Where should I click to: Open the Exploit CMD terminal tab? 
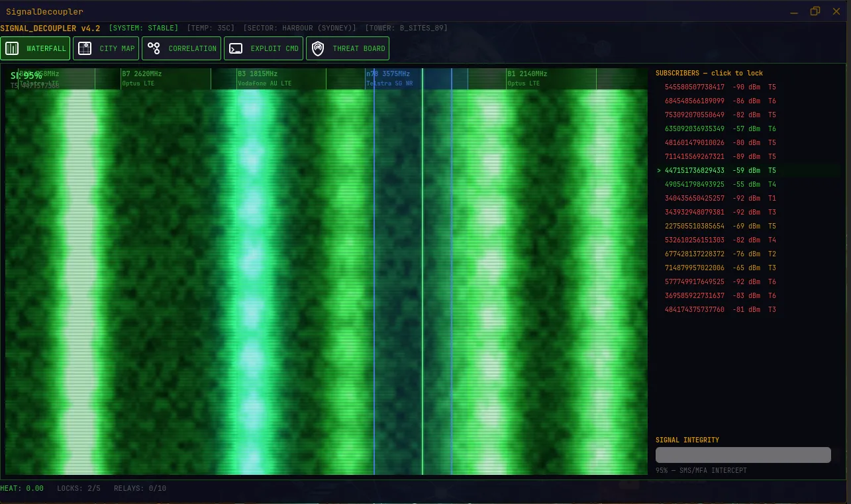point(264,48)
